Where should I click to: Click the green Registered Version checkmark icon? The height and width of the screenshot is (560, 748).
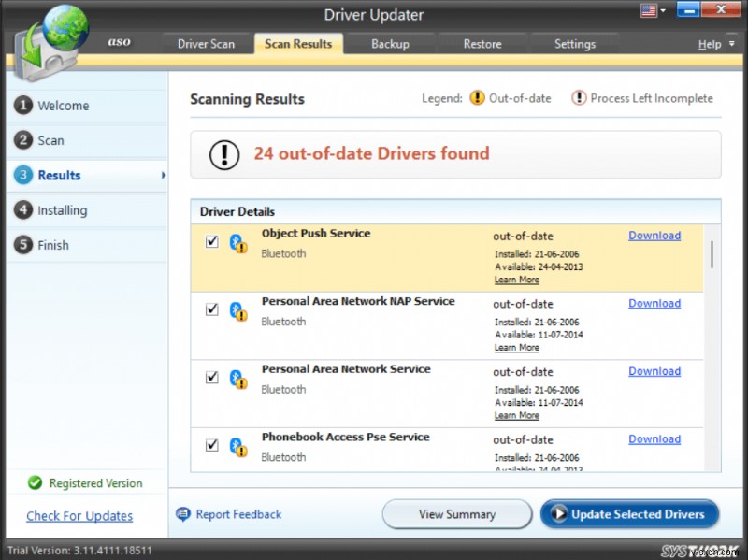coord(35,482)
